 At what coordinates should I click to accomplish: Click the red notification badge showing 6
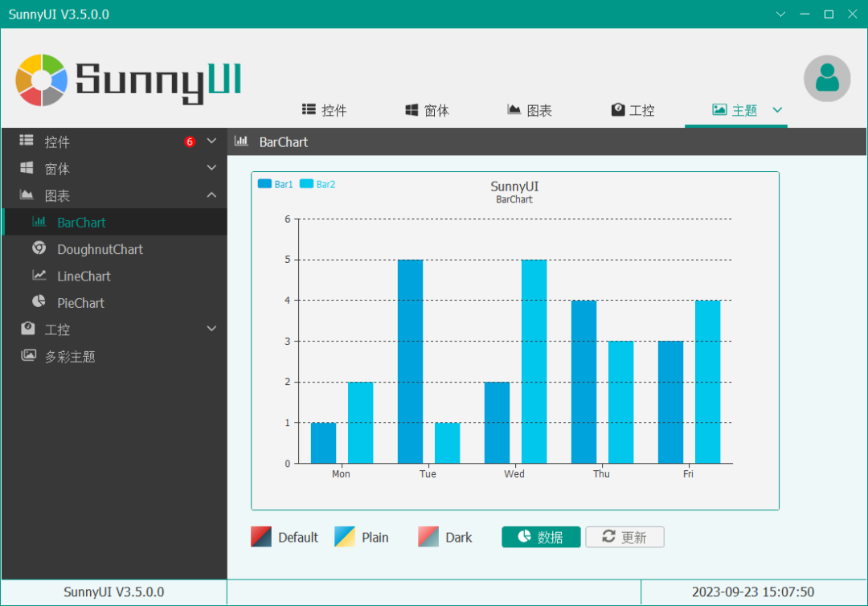(x=190, y=142)
